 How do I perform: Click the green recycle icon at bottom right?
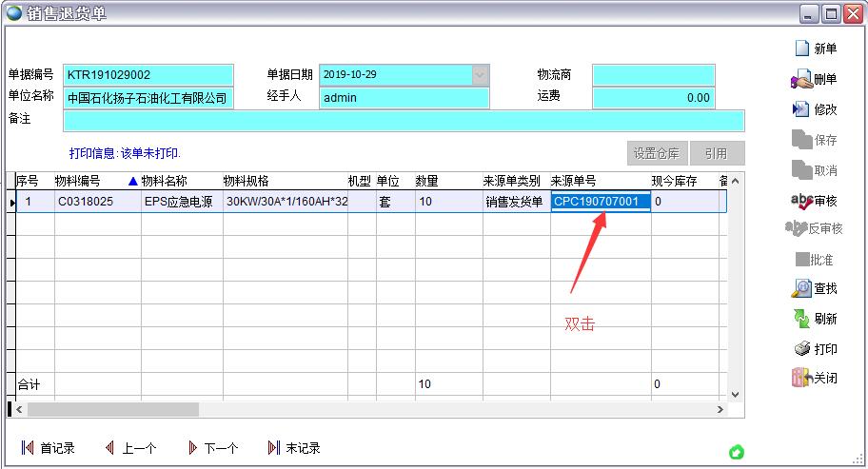(736, 452)
